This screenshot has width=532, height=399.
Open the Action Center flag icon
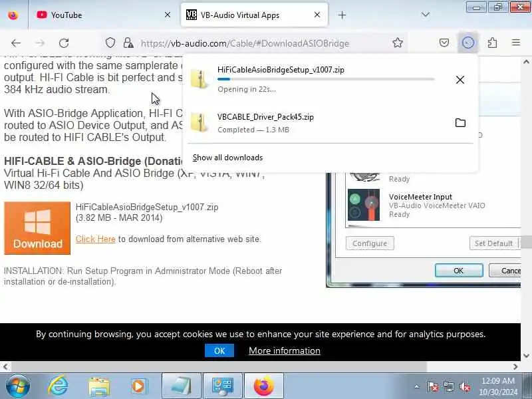coord(433,387)
